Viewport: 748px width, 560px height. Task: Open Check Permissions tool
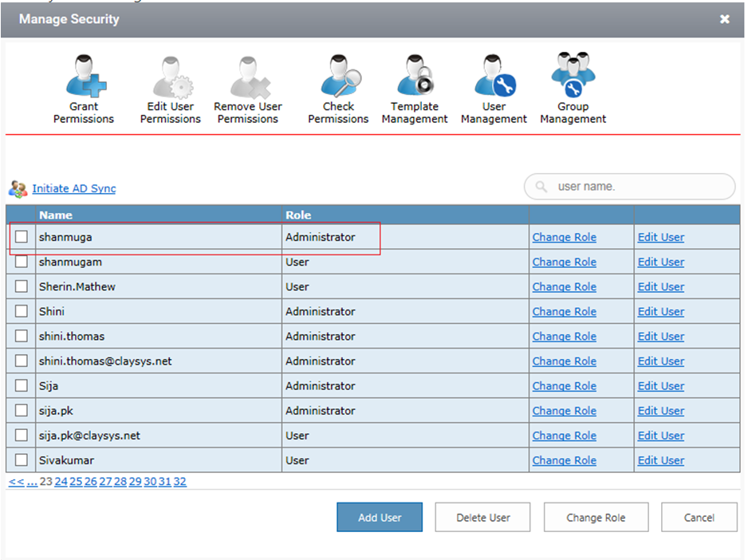coord(338,89)
